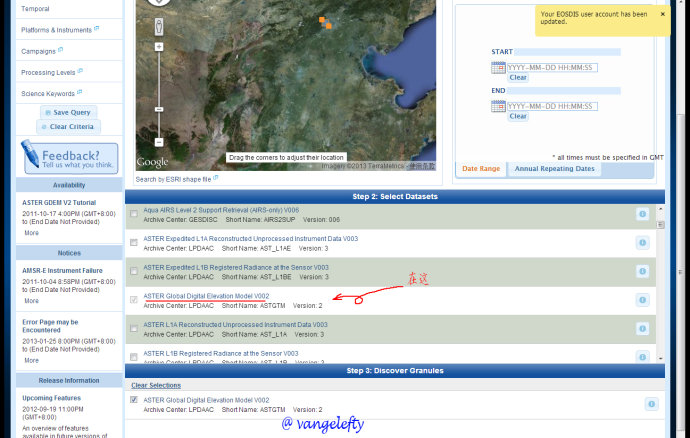The width and height of the screenshot is (690, 438).
Task: Click the AMSR-E Instrument Failure notice title
Action: point(62,270)
